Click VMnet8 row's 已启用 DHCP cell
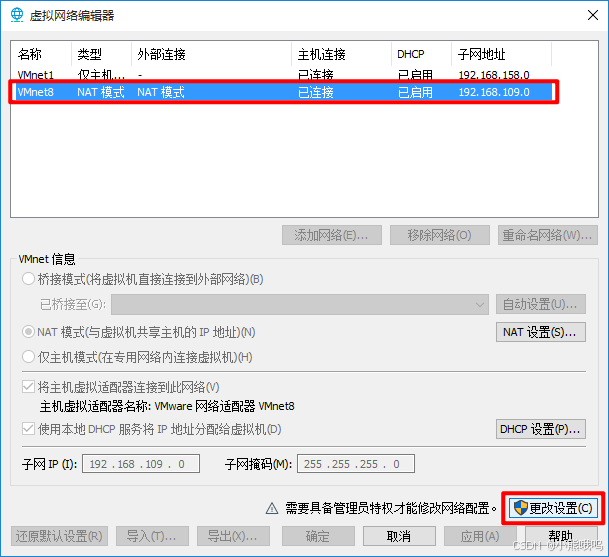Image resolution: width=609 pixels, height=557 pixels. point(415,92)
